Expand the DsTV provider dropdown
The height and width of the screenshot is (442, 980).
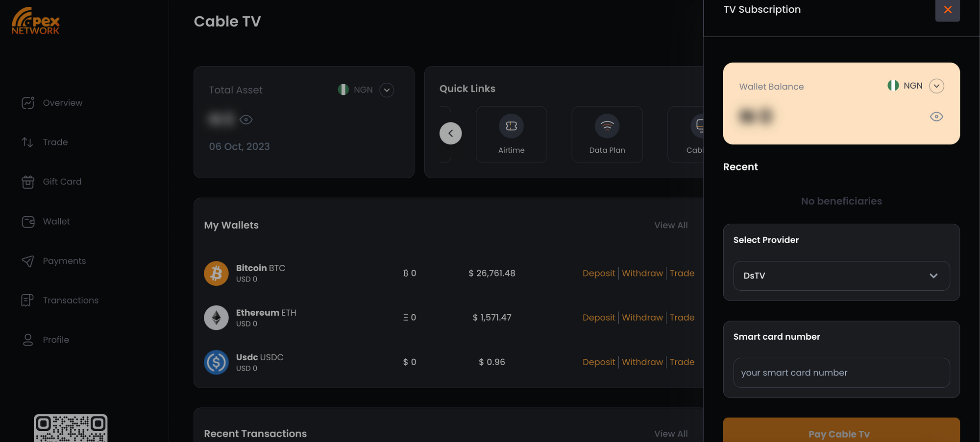click(x=841, y=276)
